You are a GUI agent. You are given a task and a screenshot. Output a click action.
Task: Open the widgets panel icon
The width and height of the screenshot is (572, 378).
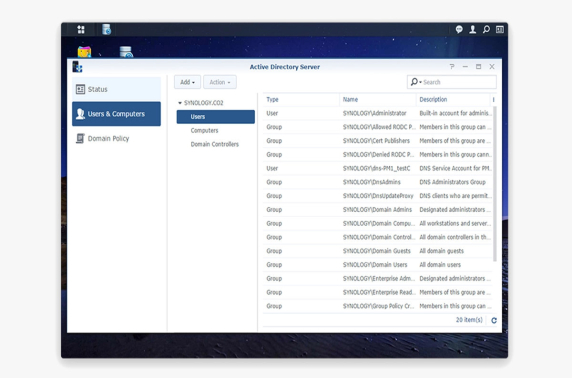(500, 29)
